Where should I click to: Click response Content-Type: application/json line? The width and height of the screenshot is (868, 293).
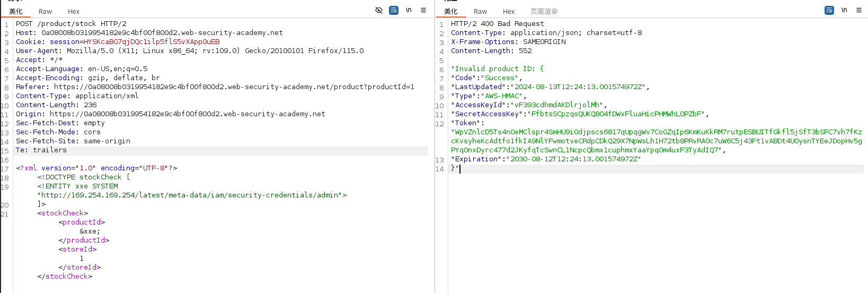(546, 32)
